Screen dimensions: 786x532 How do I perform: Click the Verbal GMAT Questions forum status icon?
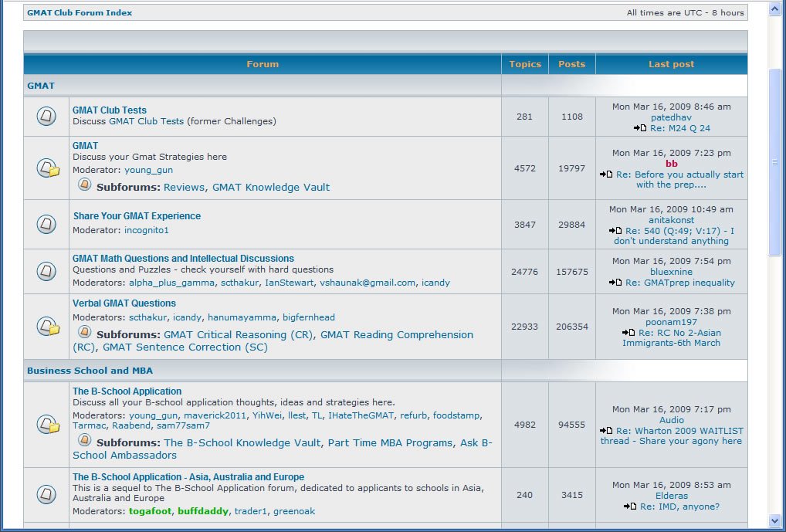click(x=48, y=327)
